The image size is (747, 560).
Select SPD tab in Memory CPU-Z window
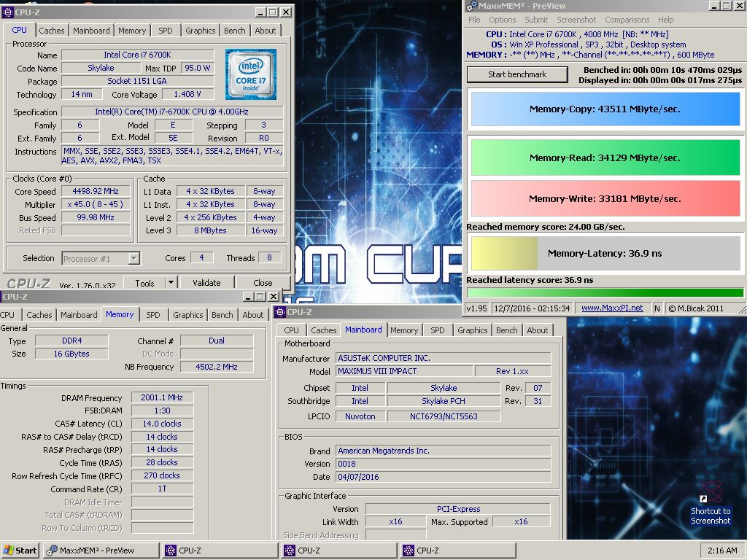coord(153,315)
